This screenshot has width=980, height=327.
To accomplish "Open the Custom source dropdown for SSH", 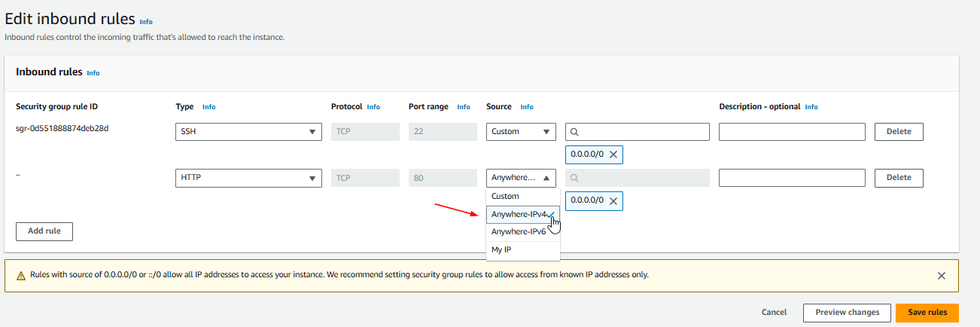I will [x=521, y=132].
